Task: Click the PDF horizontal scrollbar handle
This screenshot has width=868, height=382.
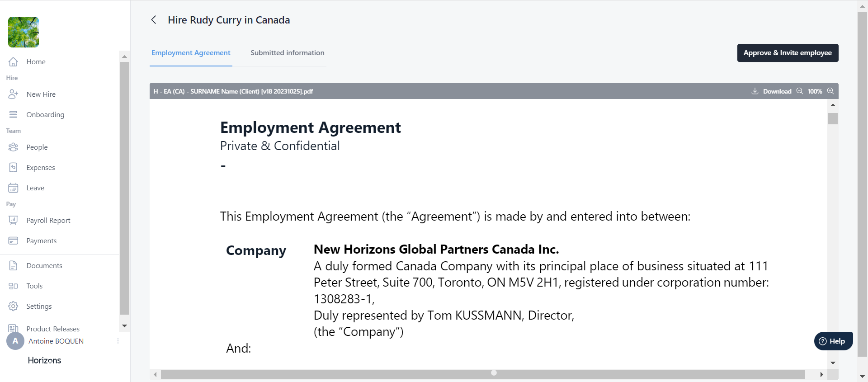Action: (x=483, y=375)
